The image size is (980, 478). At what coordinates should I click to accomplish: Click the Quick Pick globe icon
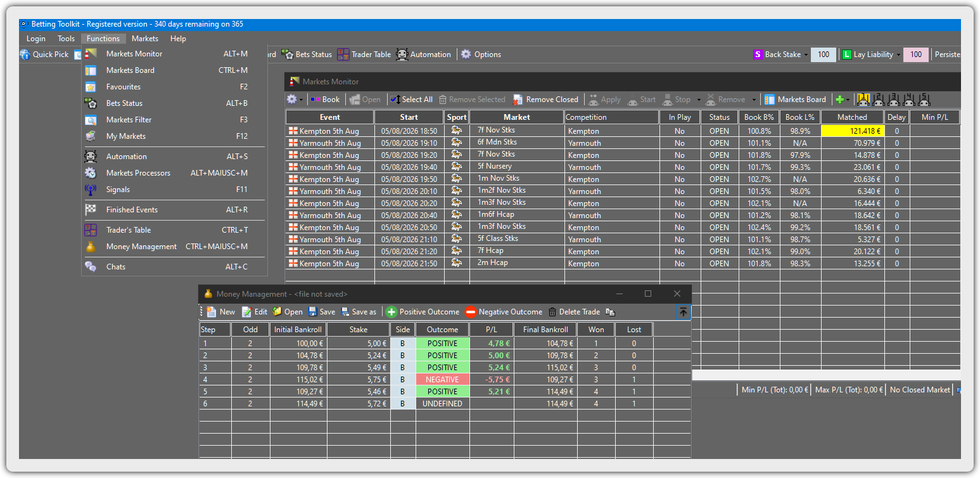pyautogui.click(x=25, y=55)
